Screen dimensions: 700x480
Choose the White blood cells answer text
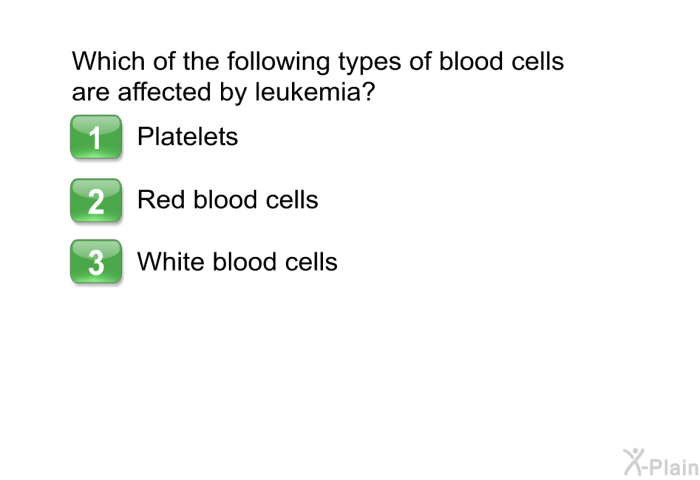[237, 262]
